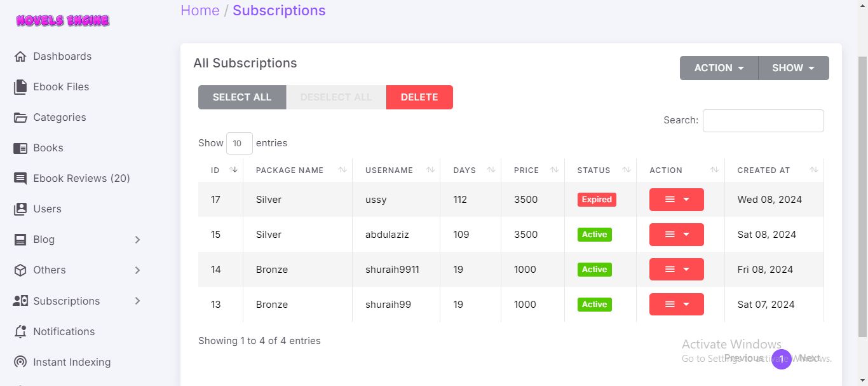Click the Users icon in sidebar
The height and width of the screenshot is (386, 868).
point(20,209)
